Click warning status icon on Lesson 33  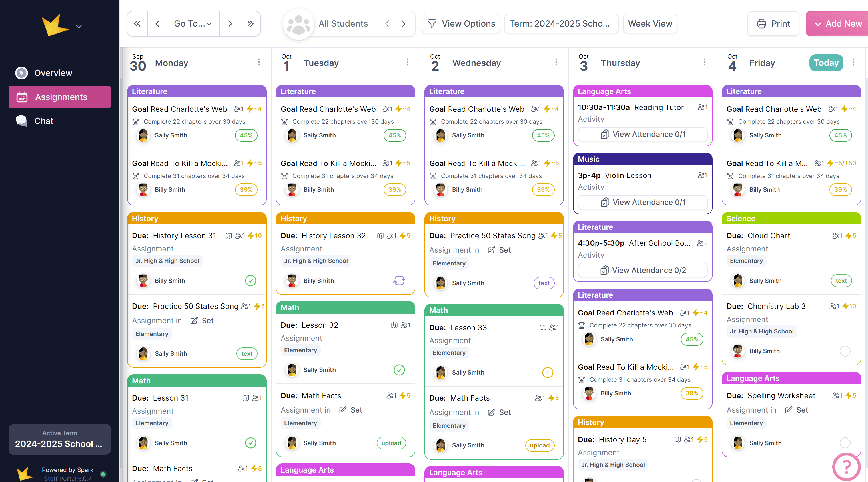(548, 372)
